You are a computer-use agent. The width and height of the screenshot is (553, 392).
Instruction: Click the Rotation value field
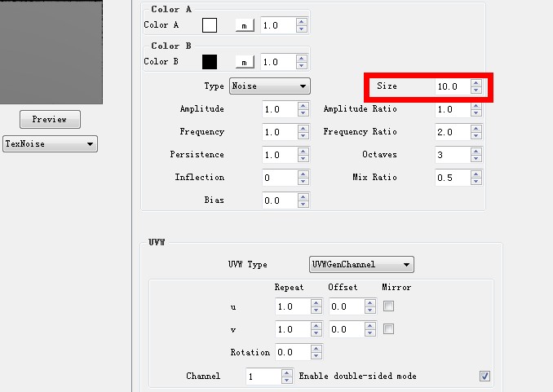pyautogui.click(x=293, y=352)
